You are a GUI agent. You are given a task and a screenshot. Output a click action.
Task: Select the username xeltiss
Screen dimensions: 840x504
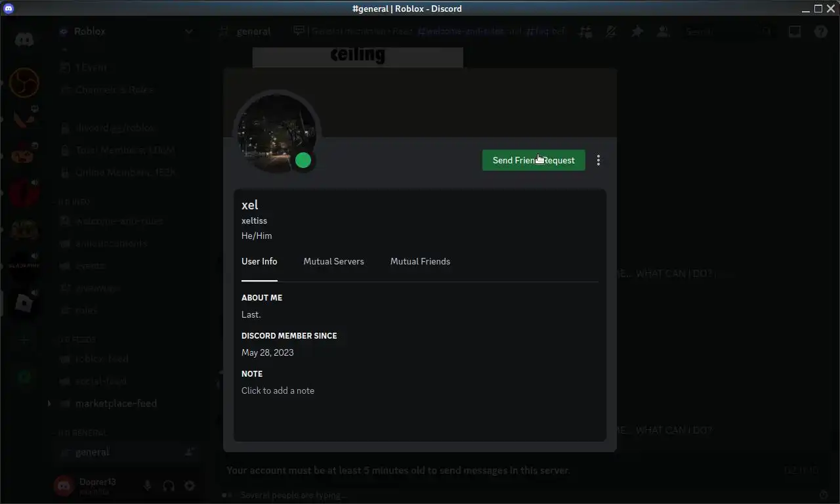click(x=255, y=220)
